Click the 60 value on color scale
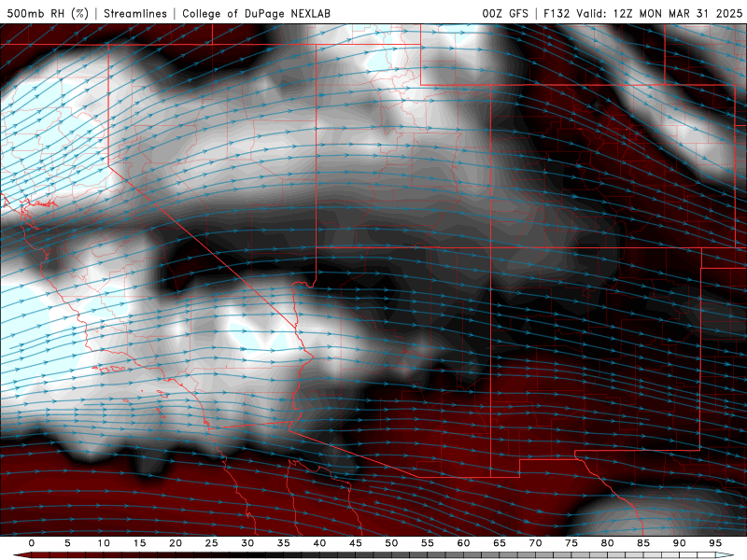Screen dimensions: 747x560 click(463, 543)
